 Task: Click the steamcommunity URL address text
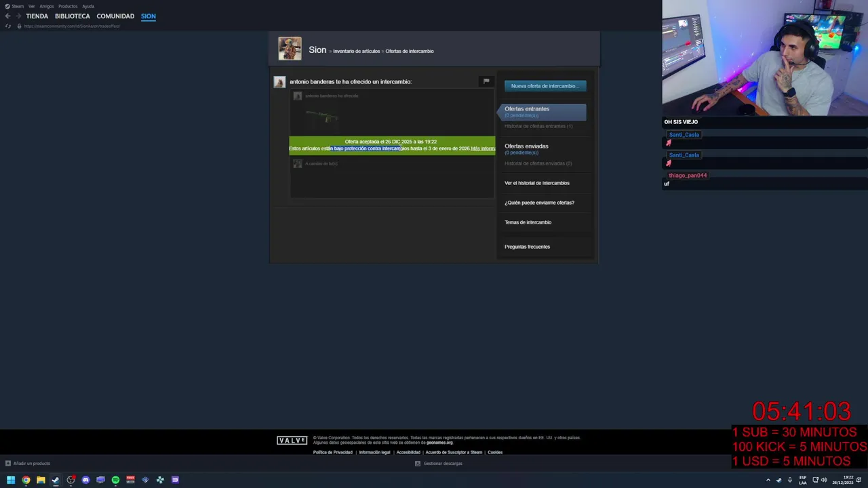click(x=72, y=26)
